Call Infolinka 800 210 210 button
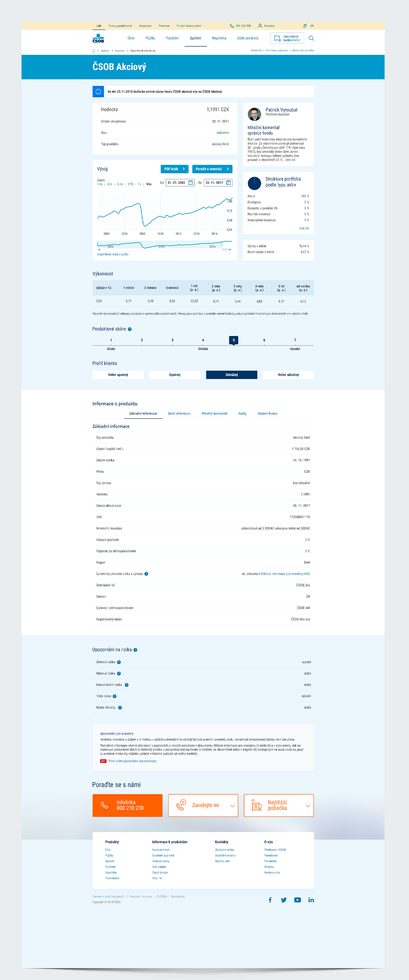 click(127, 805)
